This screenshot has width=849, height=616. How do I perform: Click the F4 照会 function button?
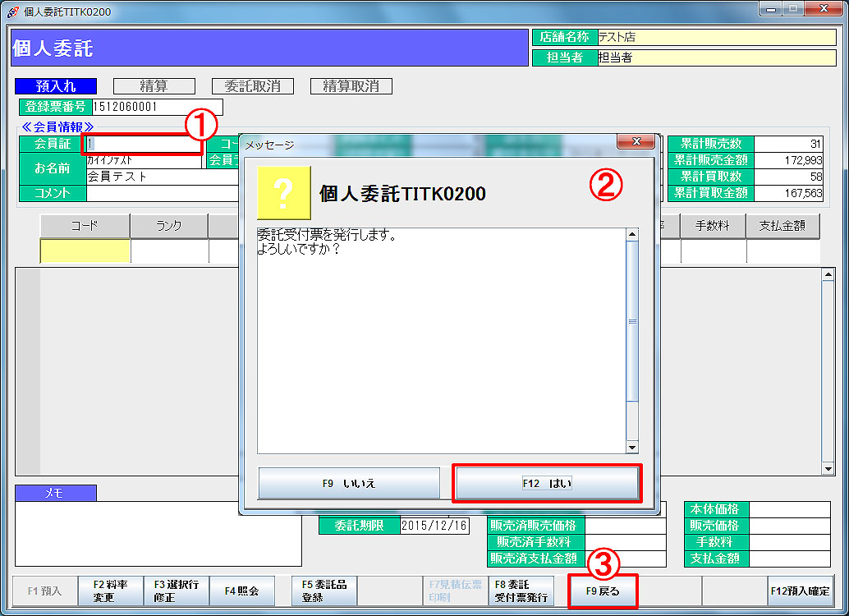coord(242,591)
